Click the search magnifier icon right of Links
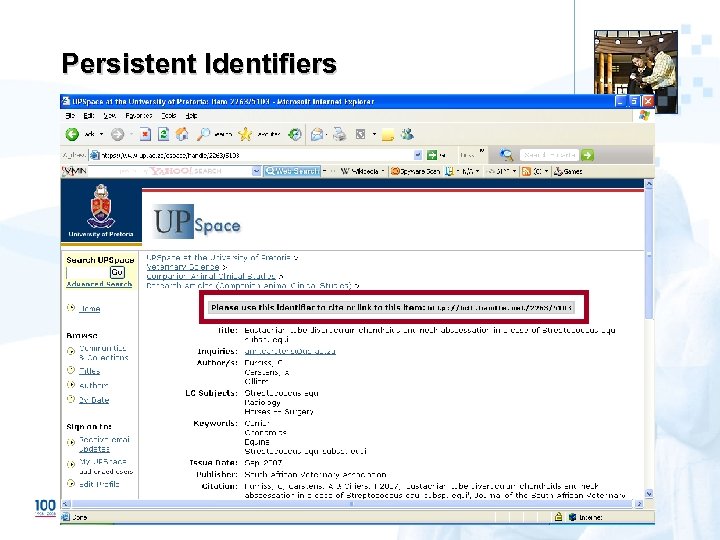The image size is (720, 540). 506,155
